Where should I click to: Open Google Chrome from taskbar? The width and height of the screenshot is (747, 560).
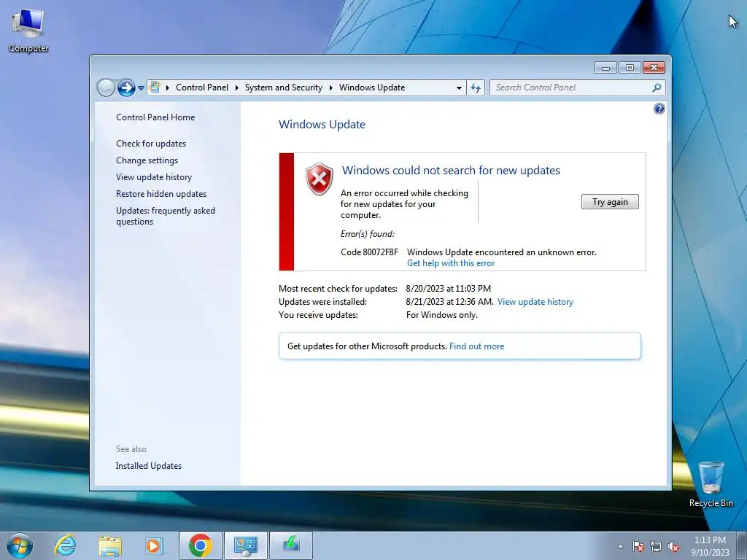[200, 545]
